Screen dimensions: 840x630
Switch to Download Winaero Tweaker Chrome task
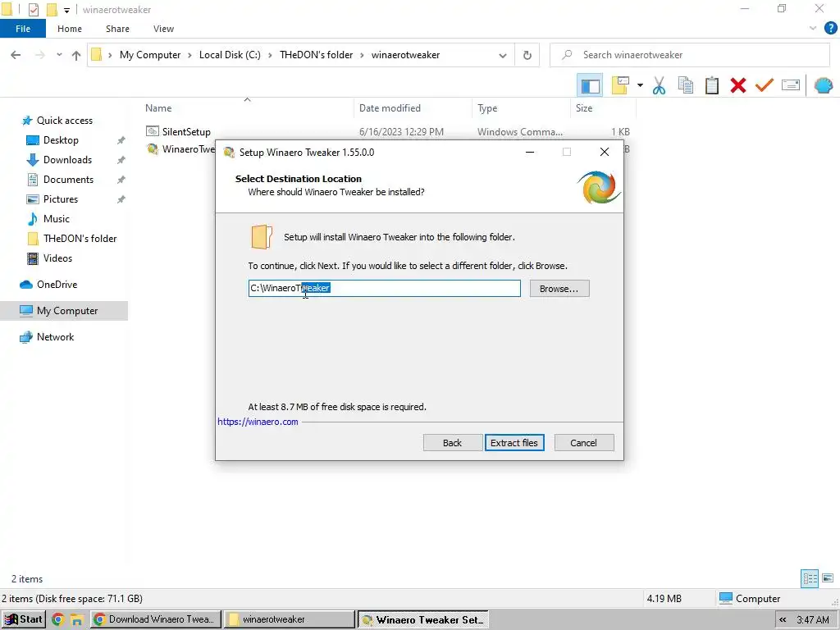155,619
